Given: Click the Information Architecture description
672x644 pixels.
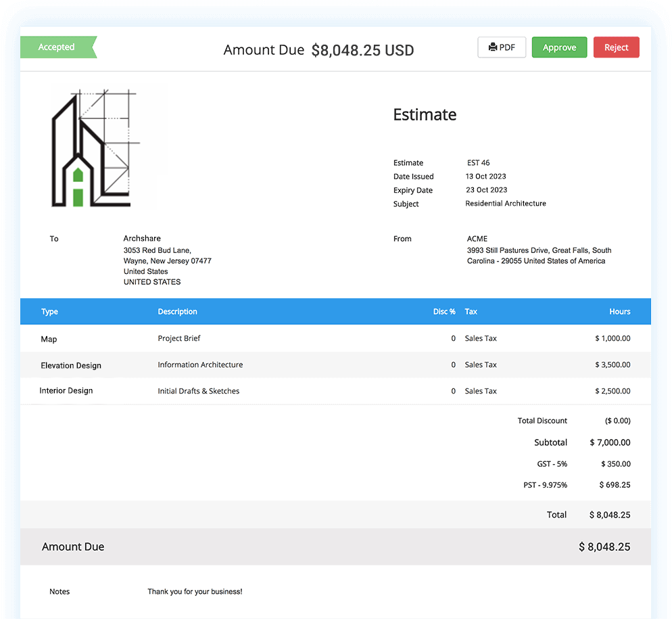Looking at the screenshot, I should click(200, 365).
